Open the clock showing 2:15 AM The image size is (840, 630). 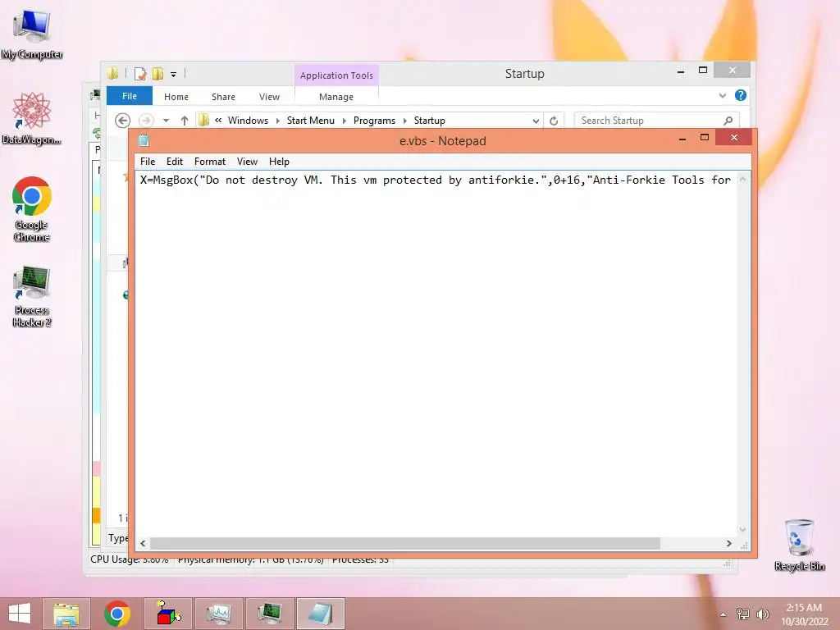[x=804, y=614]
